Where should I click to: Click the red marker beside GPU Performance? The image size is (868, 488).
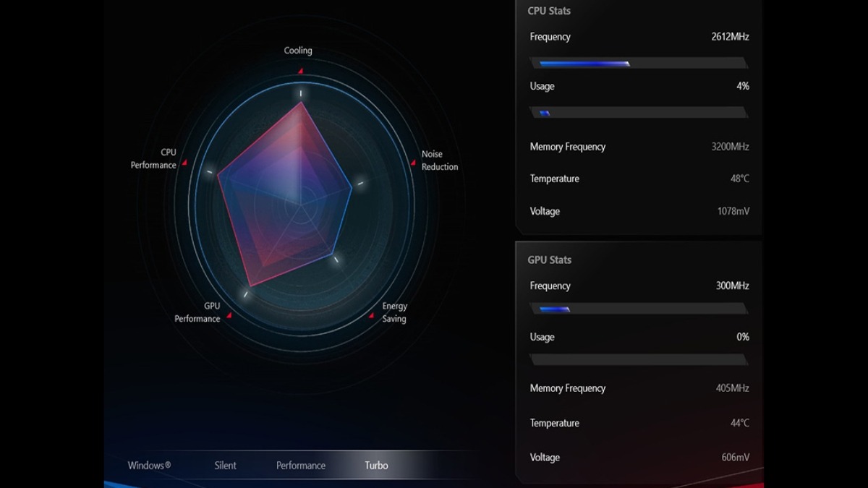pos(229,315)
